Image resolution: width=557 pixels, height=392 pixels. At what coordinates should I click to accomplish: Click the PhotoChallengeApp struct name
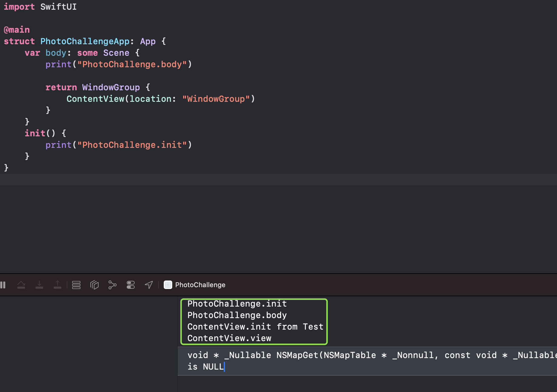point(85,41)
